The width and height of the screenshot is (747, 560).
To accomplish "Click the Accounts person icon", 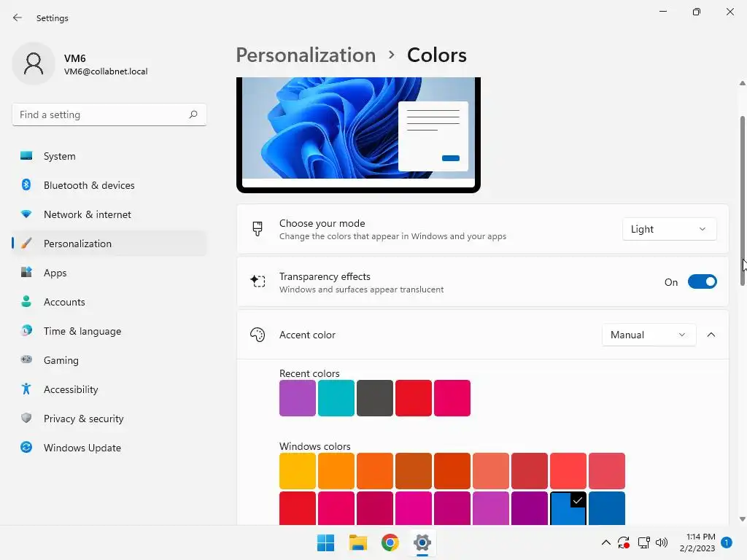I will tap(26, 301).
